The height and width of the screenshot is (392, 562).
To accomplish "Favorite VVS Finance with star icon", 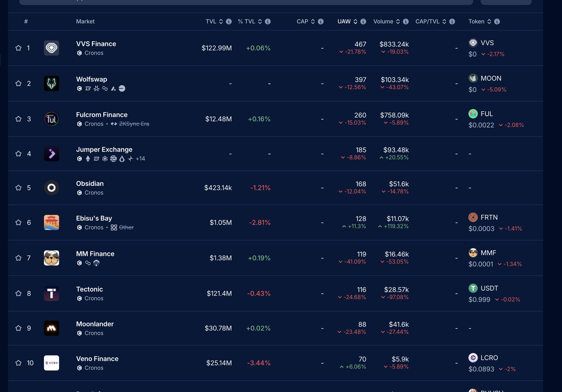I will (18, 48).
